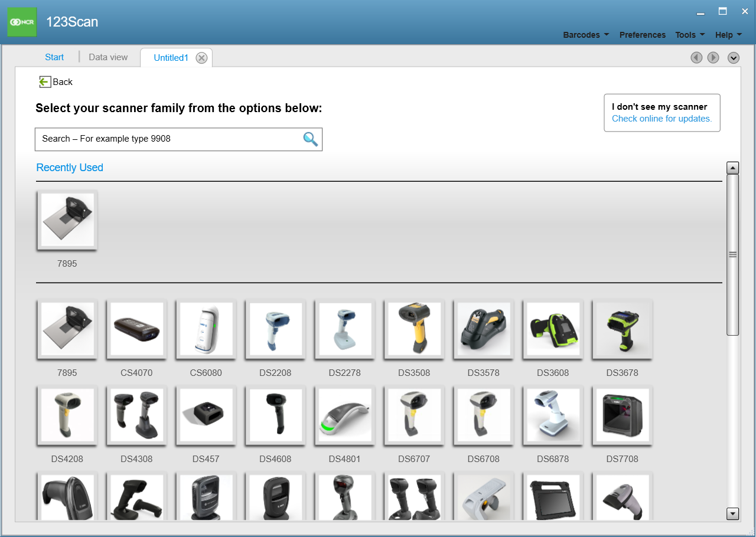This screenshot has width=756, height=537.
Task: Pick the DS2278 scanner family
Action: 345,329
